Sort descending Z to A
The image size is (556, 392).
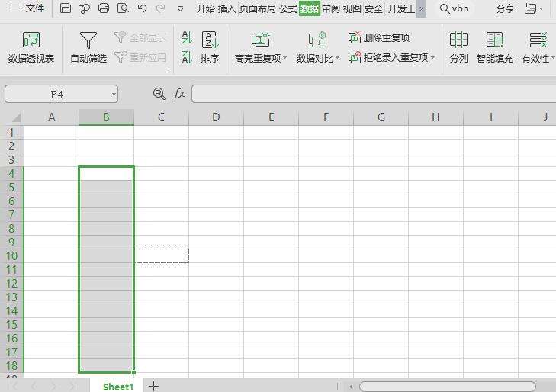pyautogui.click(x=187, y=57)
